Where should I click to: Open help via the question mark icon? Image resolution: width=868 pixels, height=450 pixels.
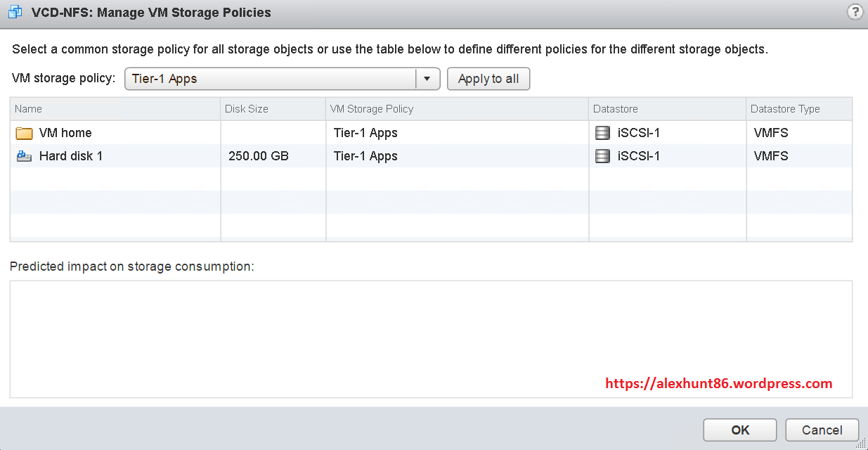pos(855,11)
